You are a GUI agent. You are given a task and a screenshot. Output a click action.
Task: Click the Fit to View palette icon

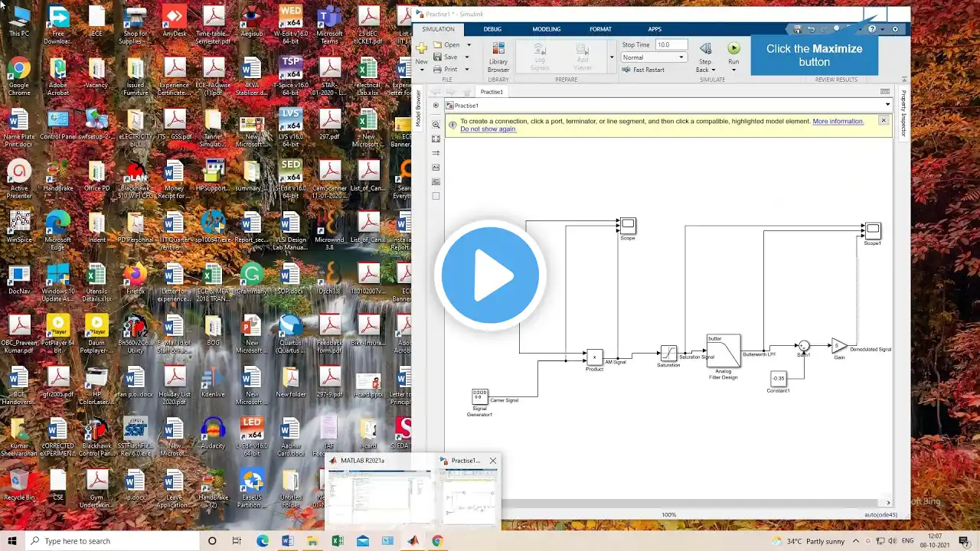coord(436,139)
